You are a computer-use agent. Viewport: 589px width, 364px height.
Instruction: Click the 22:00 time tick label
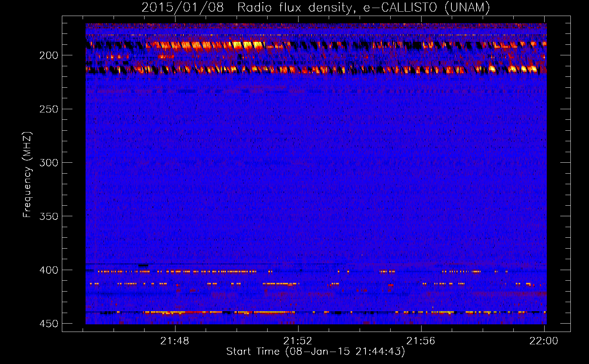pyautogui.click(x=544, y=341)
